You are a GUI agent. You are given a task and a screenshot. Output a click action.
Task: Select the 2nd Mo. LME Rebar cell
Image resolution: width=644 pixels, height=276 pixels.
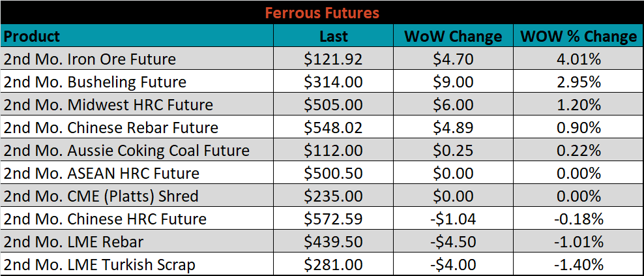tap(137, 241)
